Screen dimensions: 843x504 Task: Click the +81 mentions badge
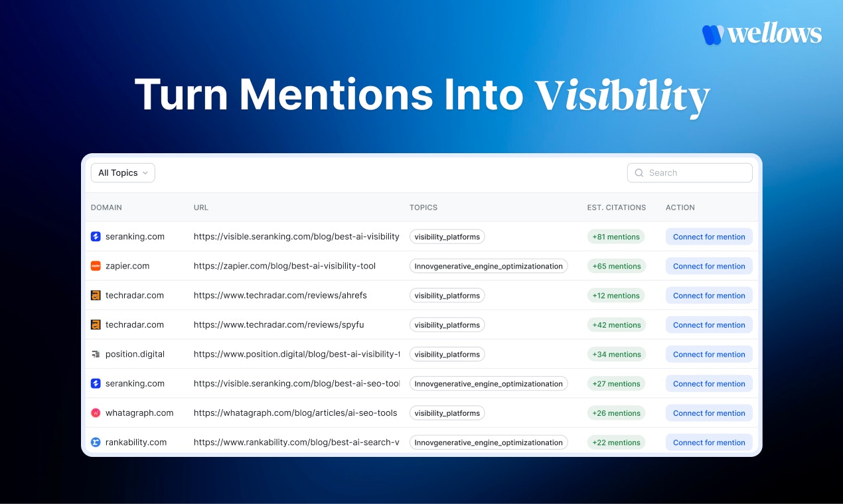coord(616,237)
